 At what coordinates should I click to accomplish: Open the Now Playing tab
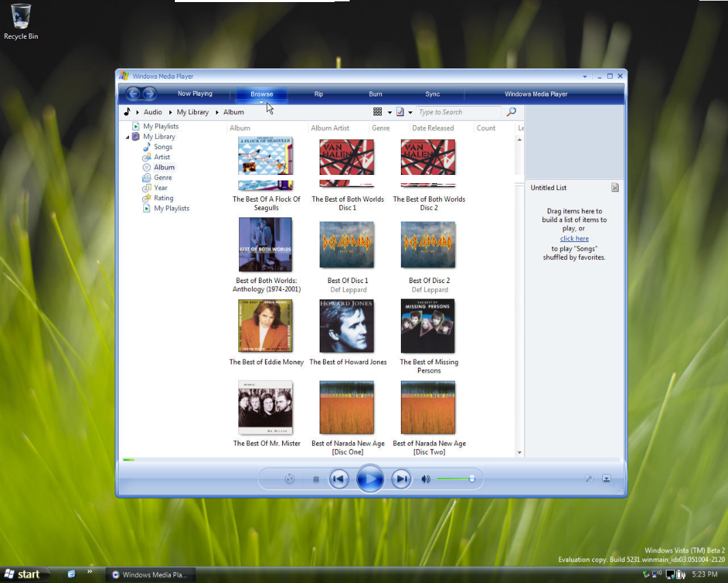pyautogui.click(x=195, y=94)
